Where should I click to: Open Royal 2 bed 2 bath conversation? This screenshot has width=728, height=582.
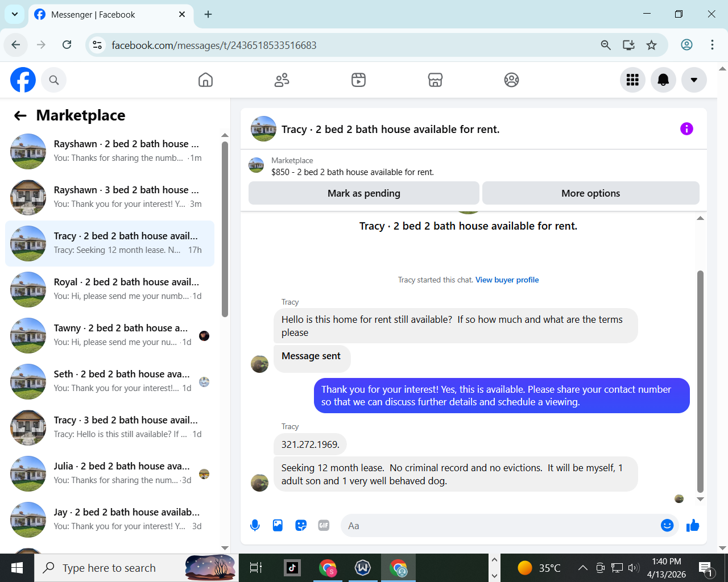tap(110, 289)
